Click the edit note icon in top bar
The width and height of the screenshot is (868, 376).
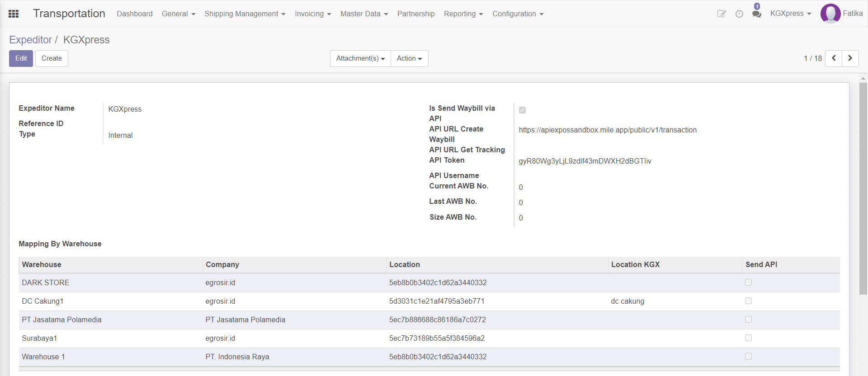coord(722,14)
